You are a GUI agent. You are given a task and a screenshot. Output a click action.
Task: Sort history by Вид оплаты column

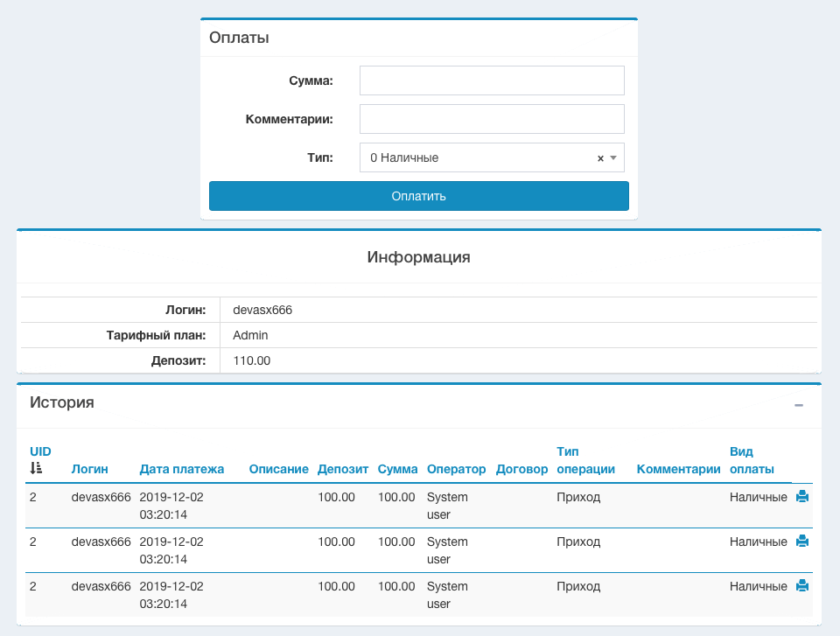tap(751, 460)
